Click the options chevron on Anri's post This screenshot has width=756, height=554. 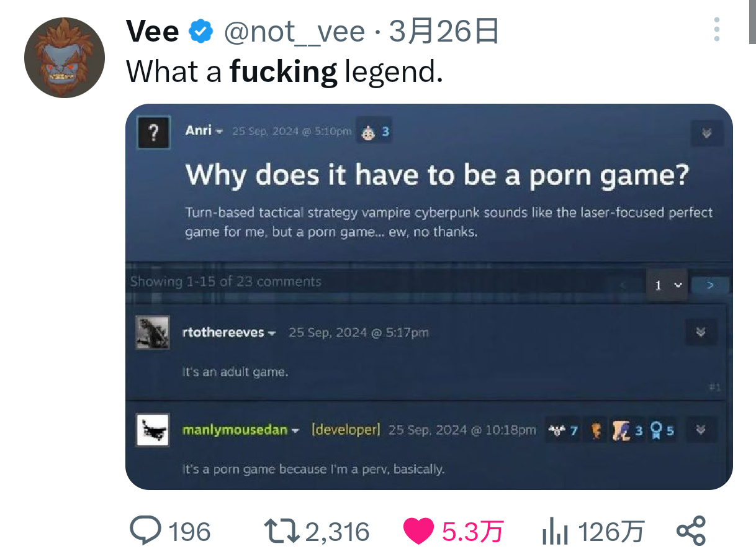click(x=706, y=132)
